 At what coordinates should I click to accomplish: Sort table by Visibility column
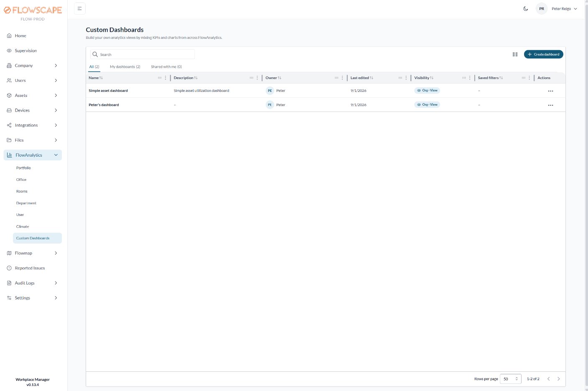(x=424, y=78)
